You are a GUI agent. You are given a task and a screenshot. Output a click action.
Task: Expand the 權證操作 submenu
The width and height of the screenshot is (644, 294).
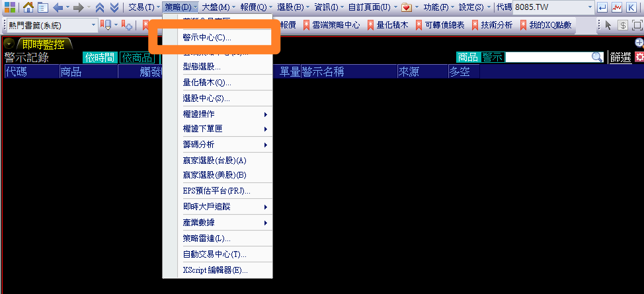pos(218,114)
